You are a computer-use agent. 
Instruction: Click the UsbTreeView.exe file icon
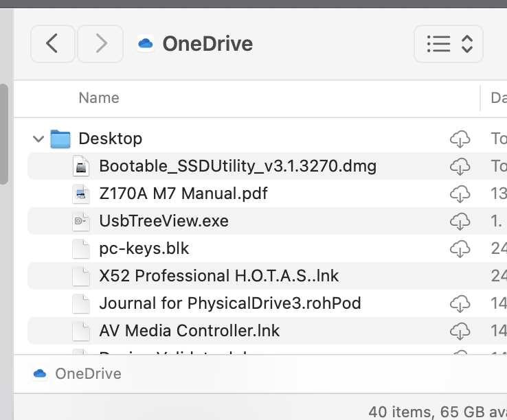81,221
